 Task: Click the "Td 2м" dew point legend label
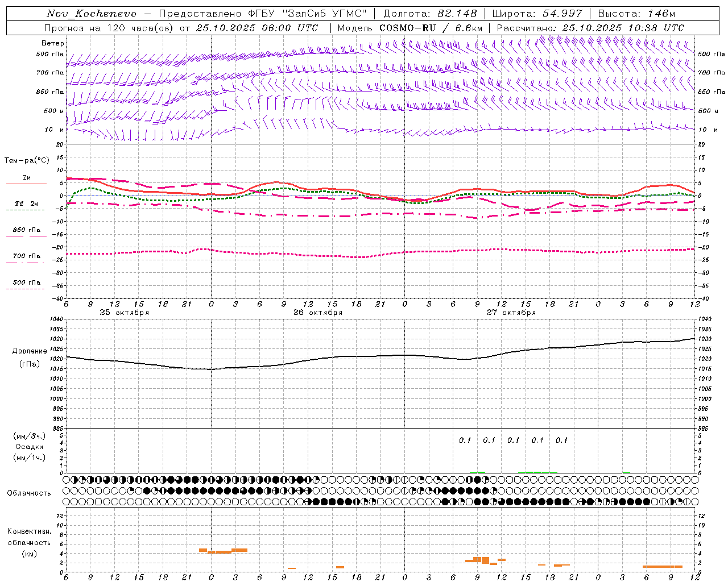pyautogui.click(x=26, y=203)
